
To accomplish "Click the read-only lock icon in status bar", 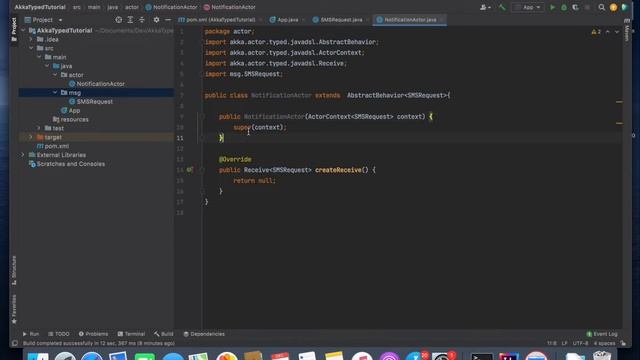I will click(623, 343).
